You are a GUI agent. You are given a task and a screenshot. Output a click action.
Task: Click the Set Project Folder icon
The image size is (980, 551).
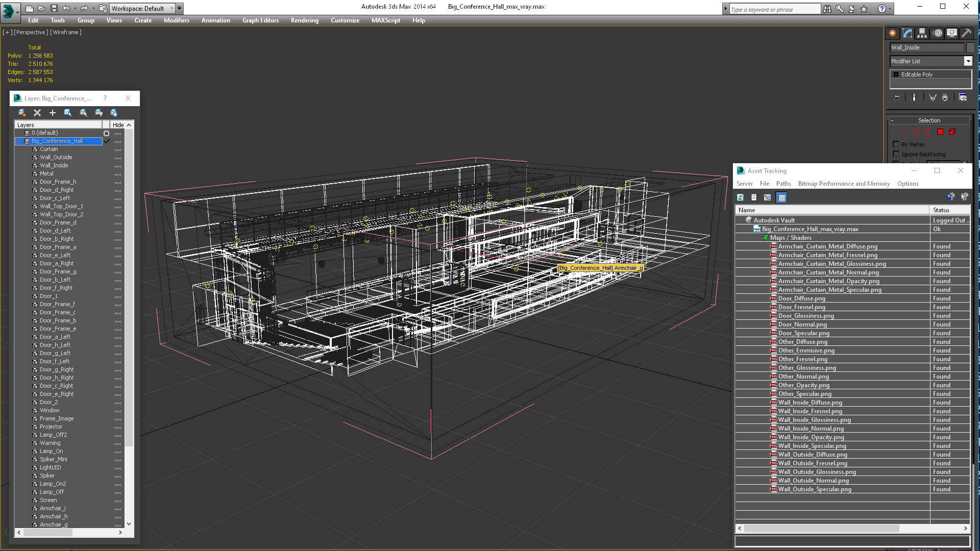pyautogui.click(x=103, y=8)
